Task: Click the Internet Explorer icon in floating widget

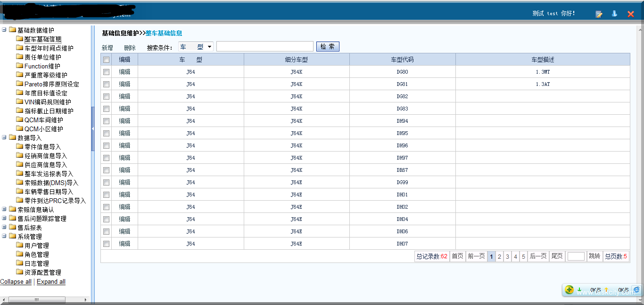Action: tap(636, 290)
